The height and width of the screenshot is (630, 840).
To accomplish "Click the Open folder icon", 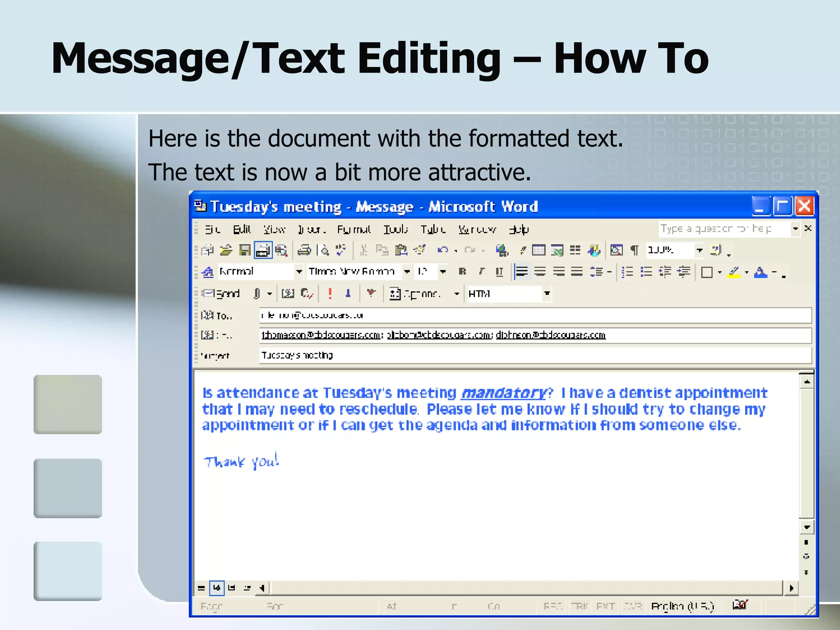I will click(x=226, y=250).
